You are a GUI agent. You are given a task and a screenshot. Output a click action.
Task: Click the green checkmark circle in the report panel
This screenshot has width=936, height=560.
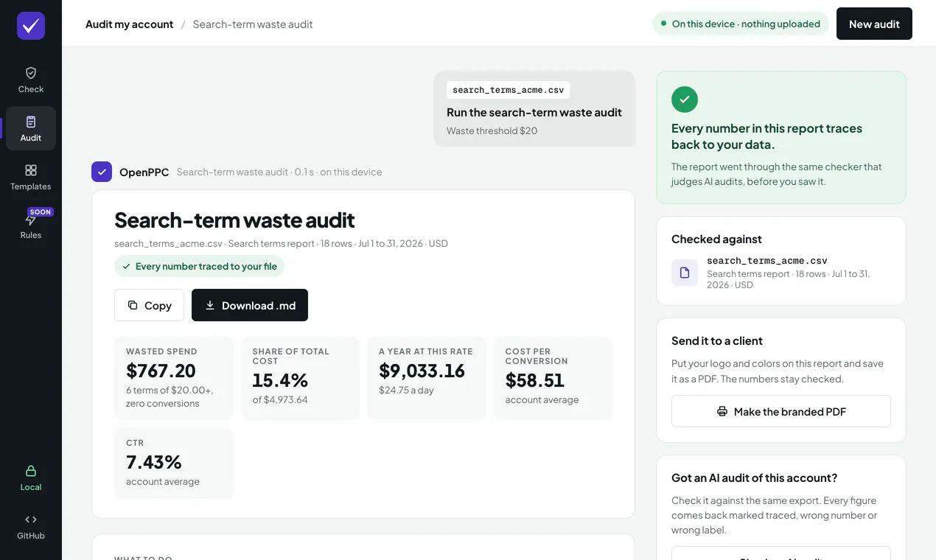point(685,99)
